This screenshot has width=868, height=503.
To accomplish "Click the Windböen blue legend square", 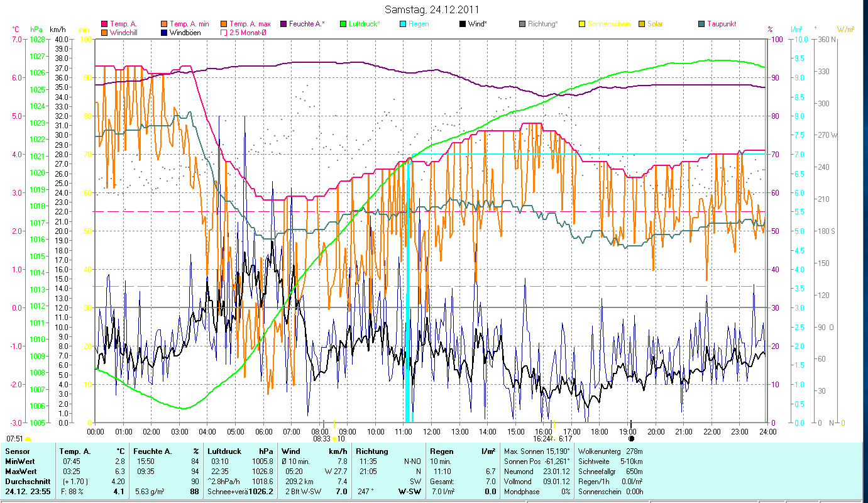I will [163, 33].
